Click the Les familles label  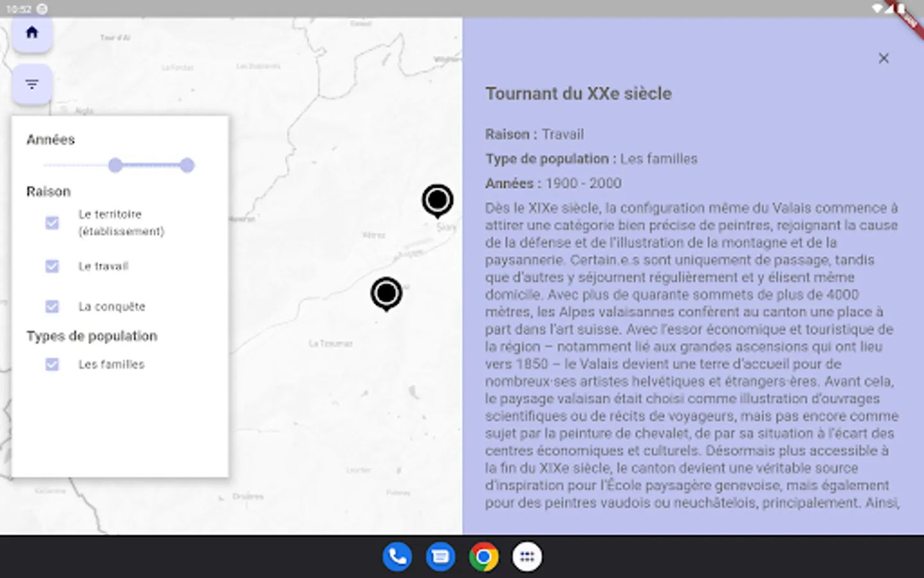pos(112,364)
